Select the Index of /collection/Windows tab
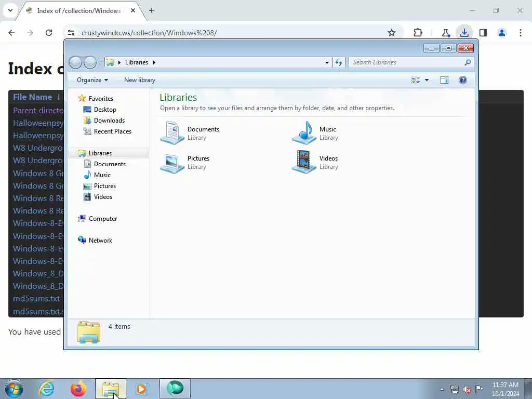The image size is (532, 399). tap(79, 10)
